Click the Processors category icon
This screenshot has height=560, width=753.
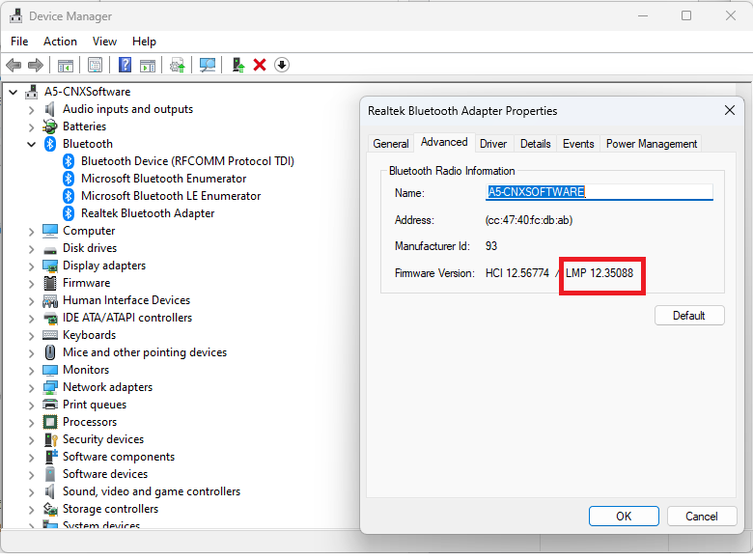[x=50, y=423]
